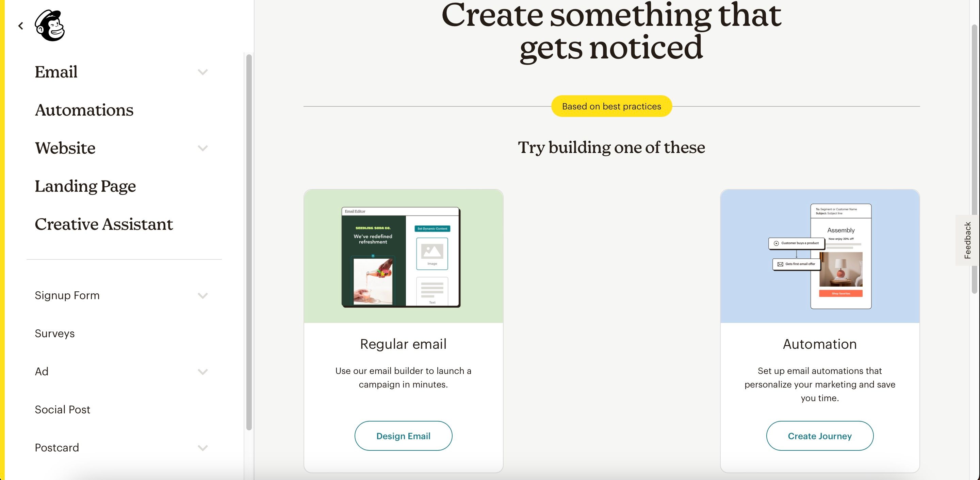Select the Email menu item
Screen dimensions: 980x480
(56, 71)
